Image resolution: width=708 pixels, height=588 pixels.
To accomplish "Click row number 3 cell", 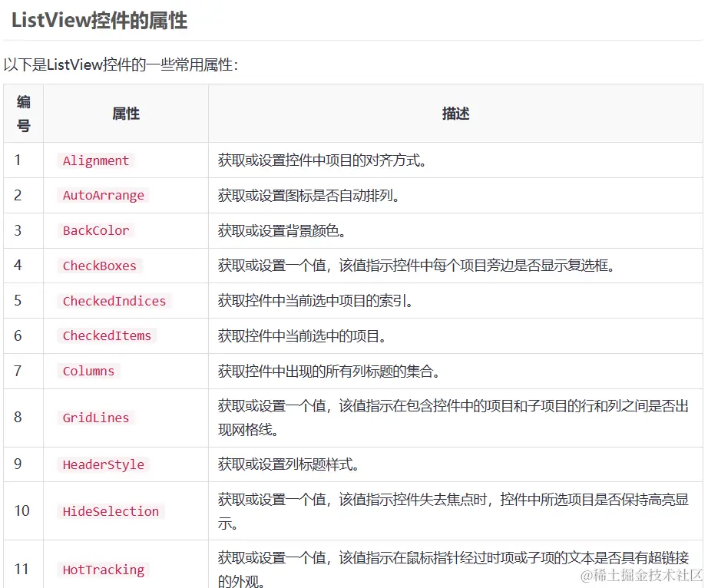I will coord(24,230).
